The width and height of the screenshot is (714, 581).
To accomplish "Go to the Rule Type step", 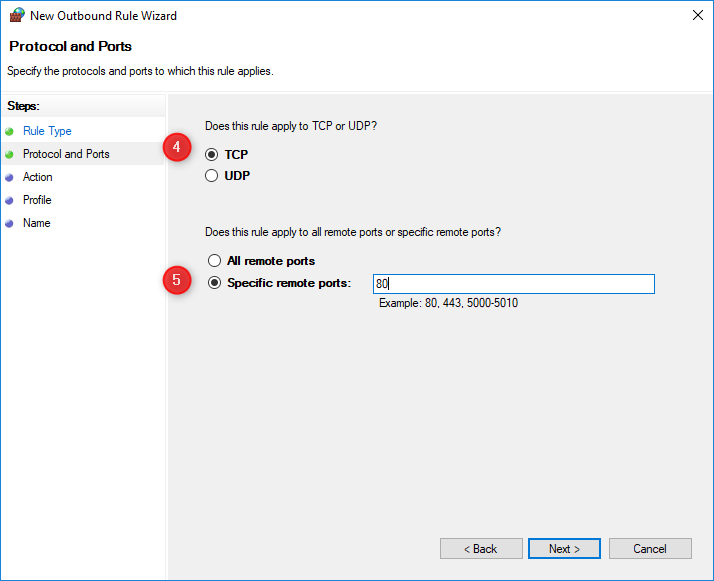I will (47, 131).
